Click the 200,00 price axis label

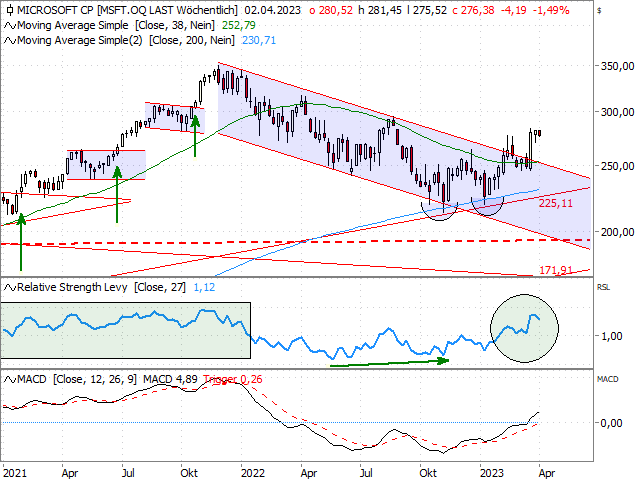coord(617,232)
